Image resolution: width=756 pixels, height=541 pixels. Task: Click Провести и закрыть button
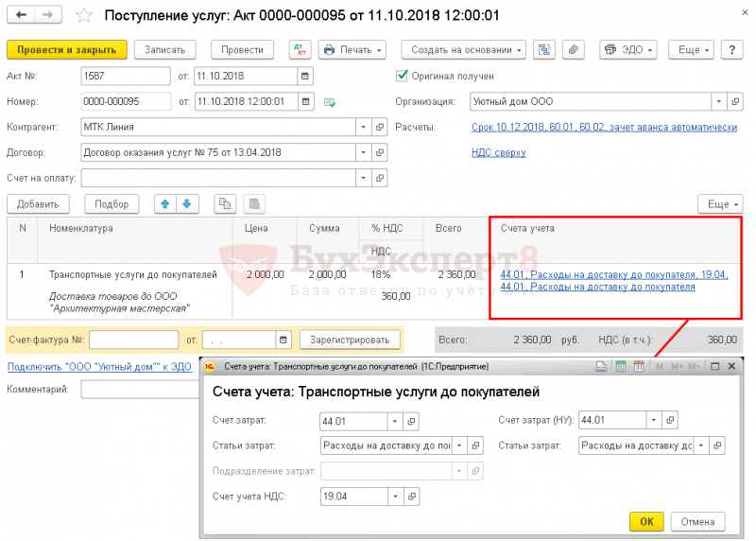(x=67, y=50)
